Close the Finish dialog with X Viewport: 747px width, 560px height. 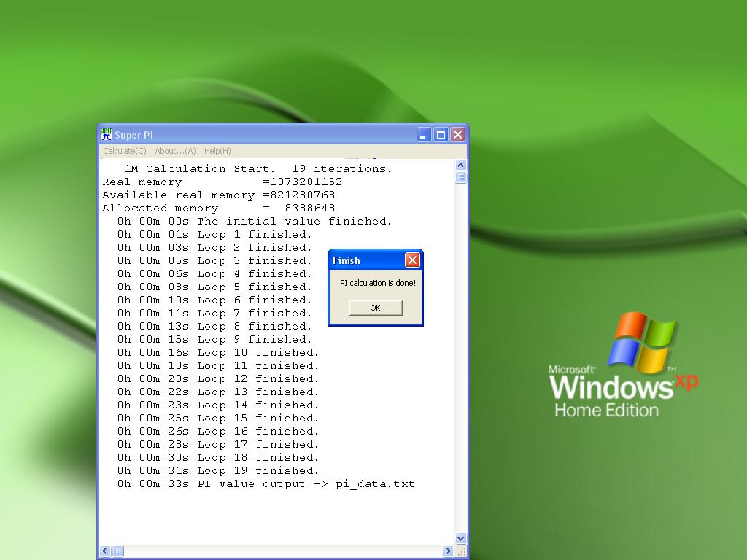(x=412, y=260)
